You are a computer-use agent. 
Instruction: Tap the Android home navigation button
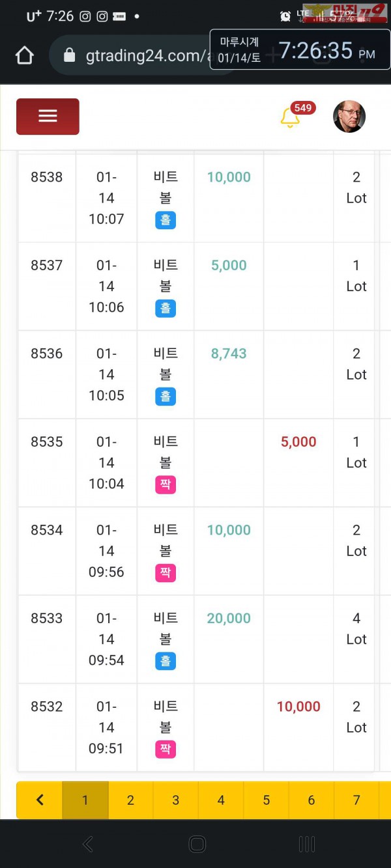197,845
